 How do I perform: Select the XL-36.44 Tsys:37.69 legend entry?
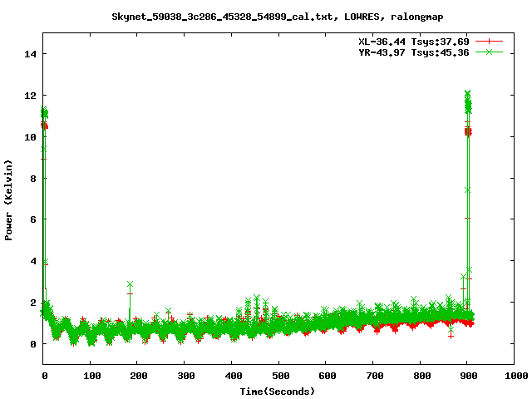414,42
